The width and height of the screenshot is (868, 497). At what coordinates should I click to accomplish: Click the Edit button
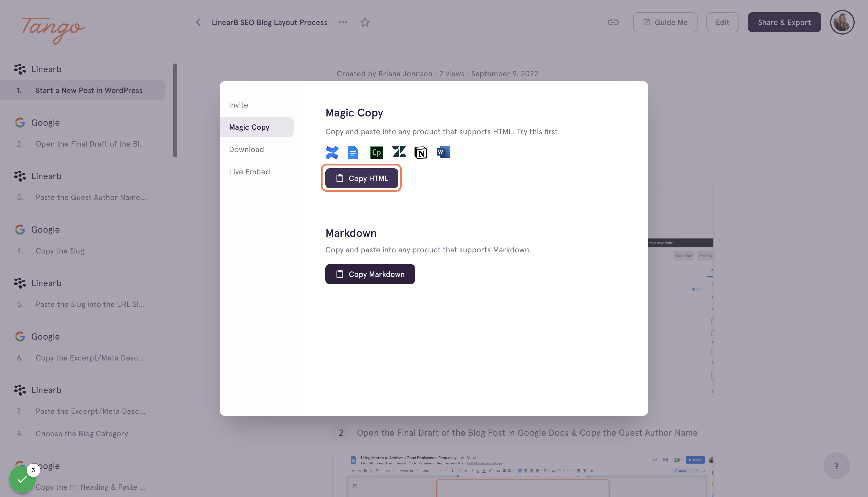pos(722,23)
